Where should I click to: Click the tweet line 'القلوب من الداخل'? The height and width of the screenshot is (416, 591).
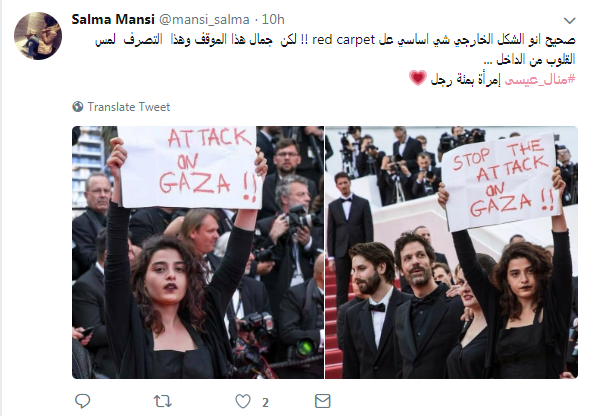[x=535, y=60]
